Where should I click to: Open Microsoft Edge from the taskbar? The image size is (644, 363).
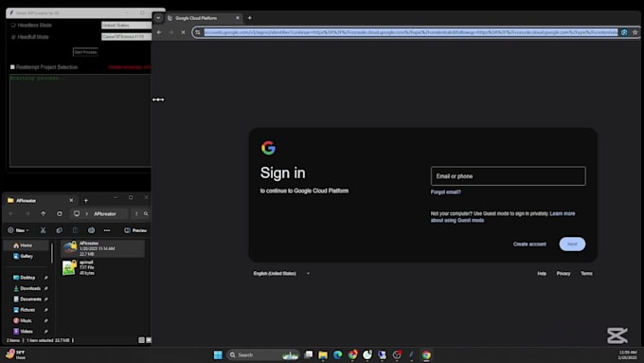pyautogui.click(x=337, y=354)
